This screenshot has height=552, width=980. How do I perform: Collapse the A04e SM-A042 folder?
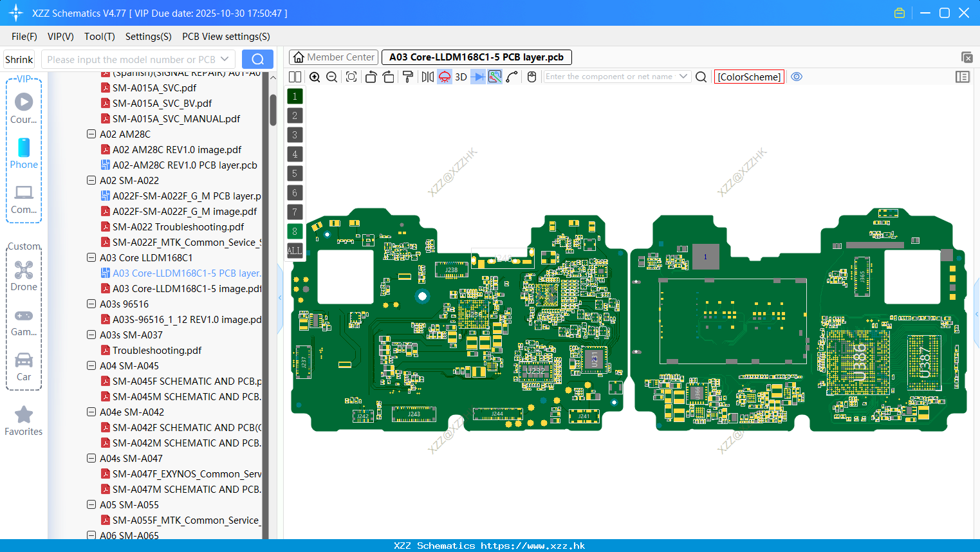(x=91, y=412)
